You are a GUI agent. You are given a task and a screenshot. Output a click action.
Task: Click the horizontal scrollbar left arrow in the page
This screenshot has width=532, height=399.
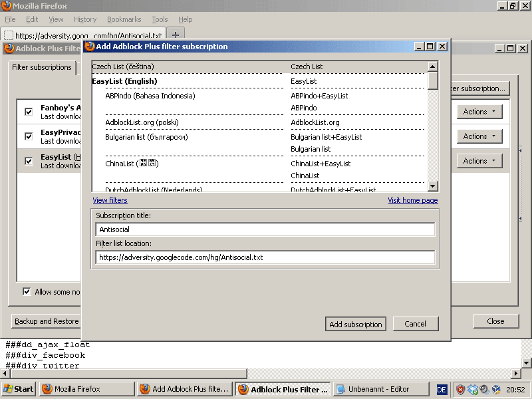5,373
